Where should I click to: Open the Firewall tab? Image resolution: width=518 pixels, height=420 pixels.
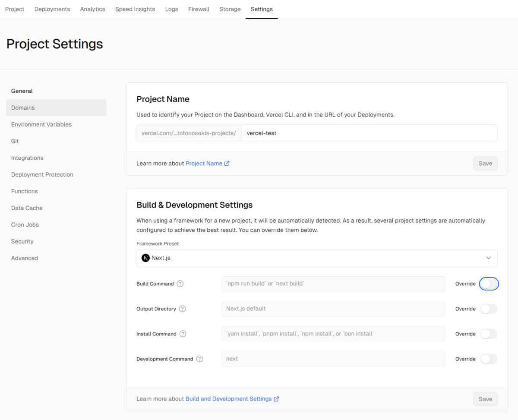click(199, 9)
